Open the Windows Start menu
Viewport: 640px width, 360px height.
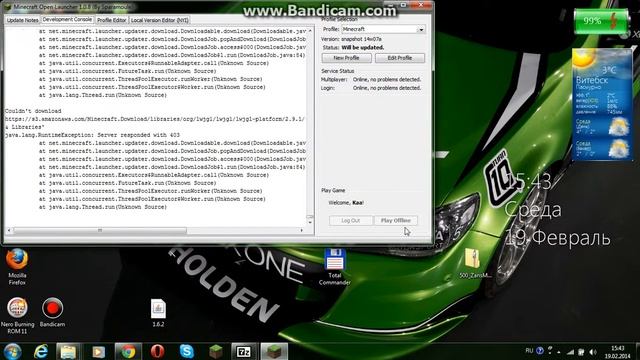tap(12, 351)
